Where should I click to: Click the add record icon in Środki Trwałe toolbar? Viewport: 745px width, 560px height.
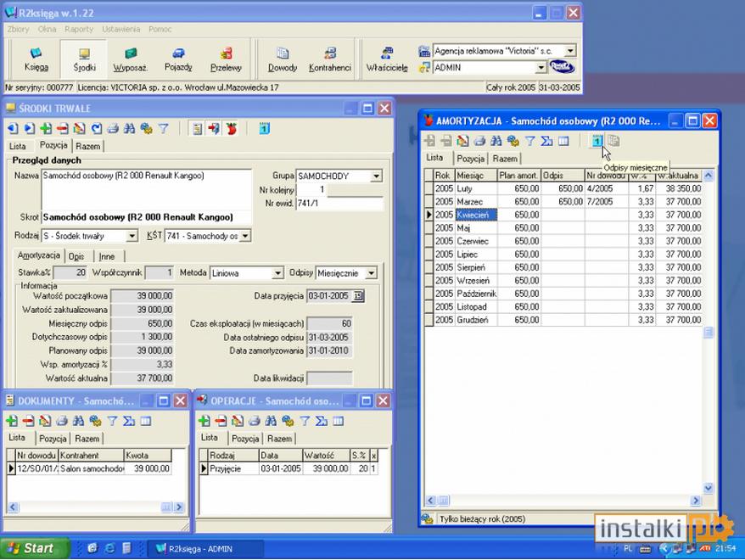click(46, 128)
